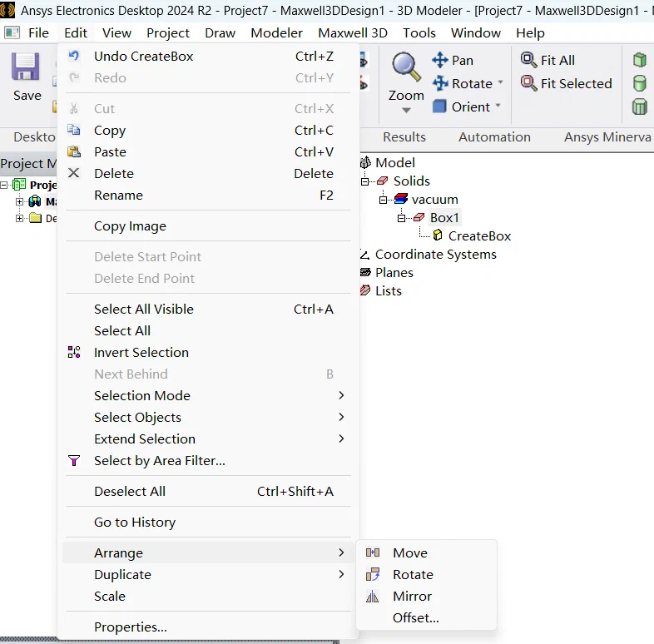Viewport: 654px width, 644px height.
Task: Expand the Definitions folder node in Project Manager
Action: [x=19, y=218]
